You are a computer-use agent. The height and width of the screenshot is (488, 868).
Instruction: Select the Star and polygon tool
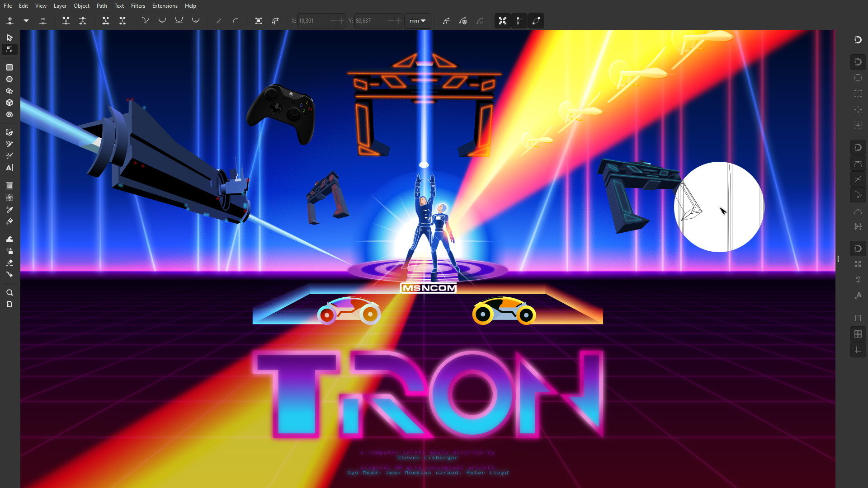9,91
